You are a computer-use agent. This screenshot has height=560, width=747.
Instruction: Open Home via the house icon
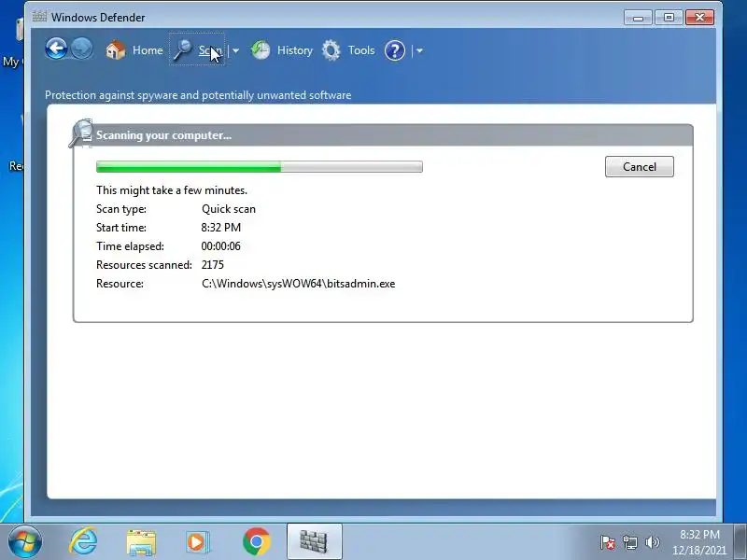115,50
